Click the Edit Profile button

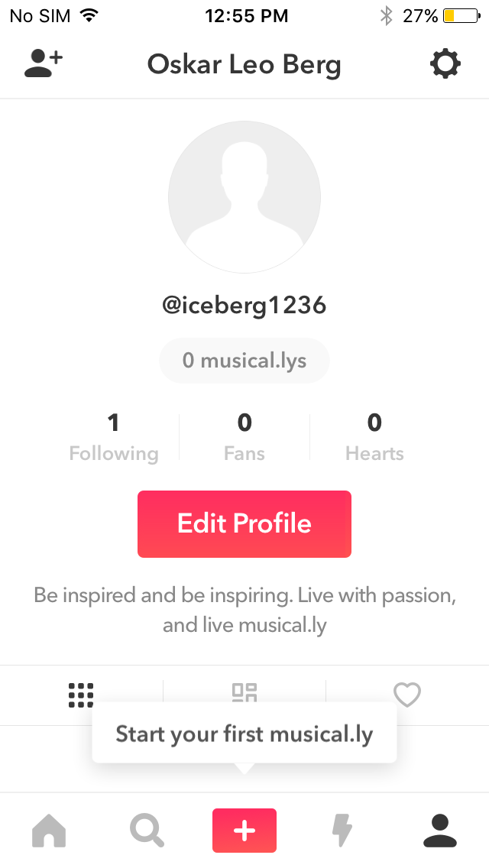click(x=244, y=524)
